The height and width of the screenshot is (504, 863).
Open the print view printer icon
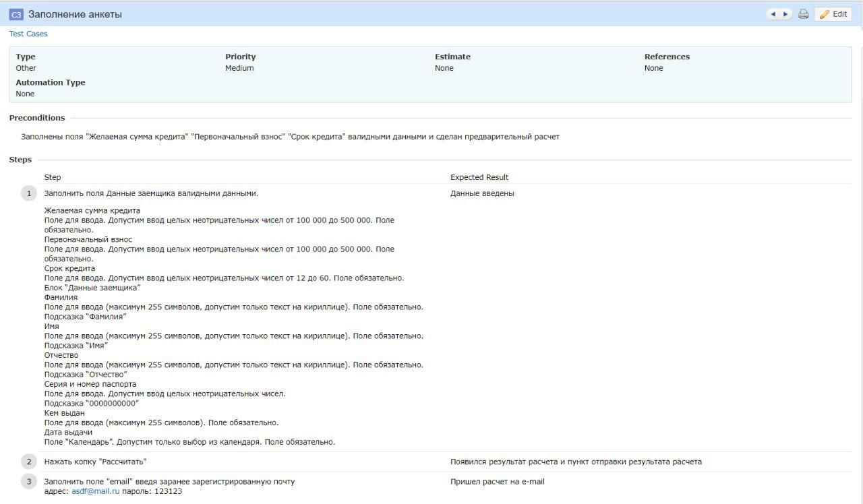pyautogui.click(x=803, y=14)
